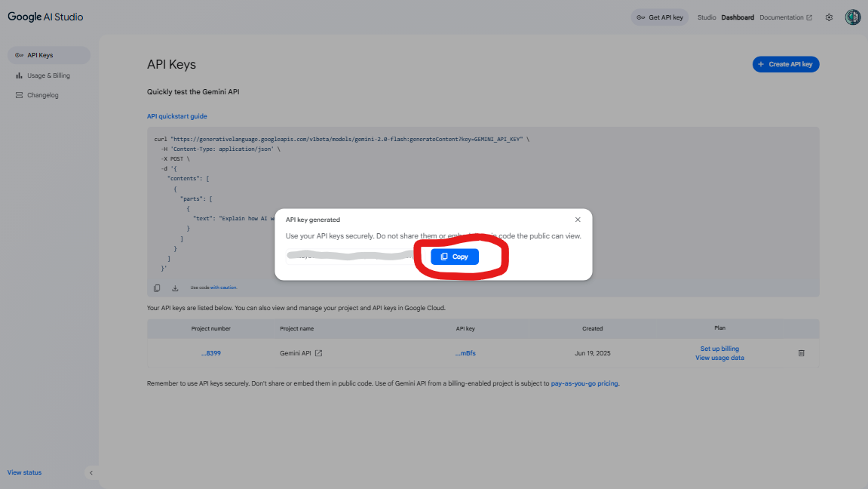Click the 'with caution' link
Viewport: 868px width, 489px height.
coord(223,288)
